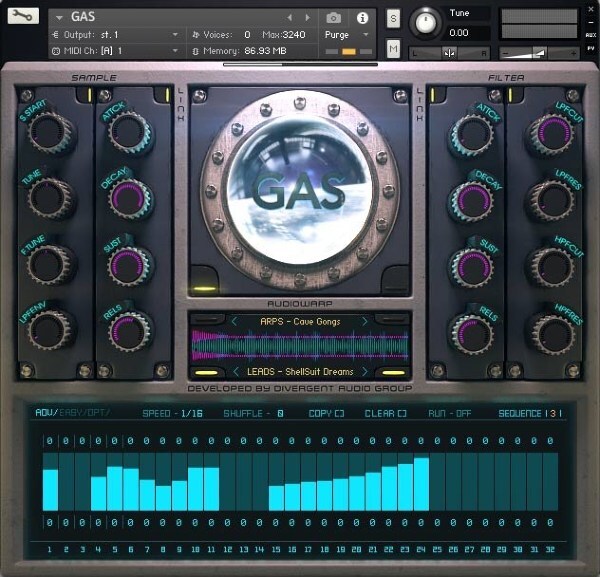Click the camera snapshot icon
600x577 pixels.
[x=334, y=18]
